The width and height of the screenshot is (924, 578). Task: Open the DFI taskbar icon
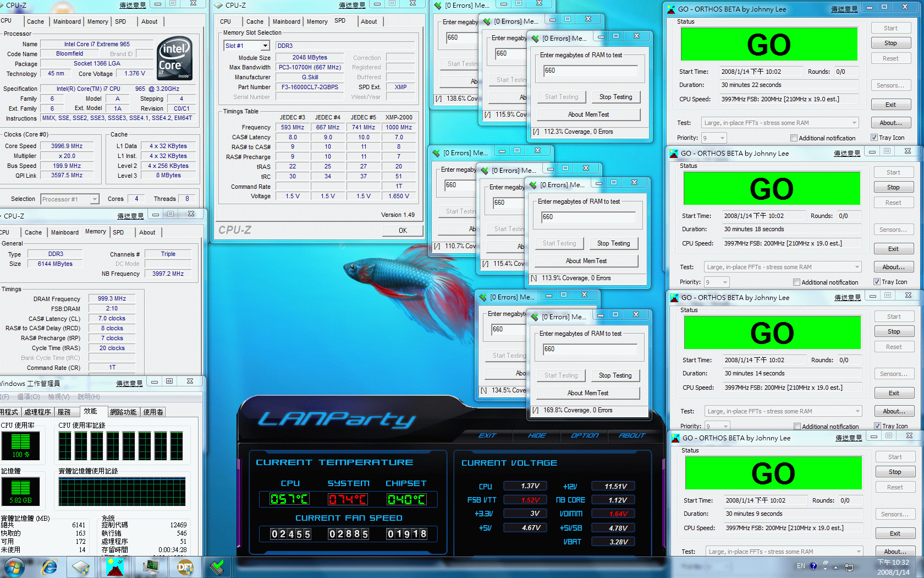pyautogui.click(x=185, y=567)
